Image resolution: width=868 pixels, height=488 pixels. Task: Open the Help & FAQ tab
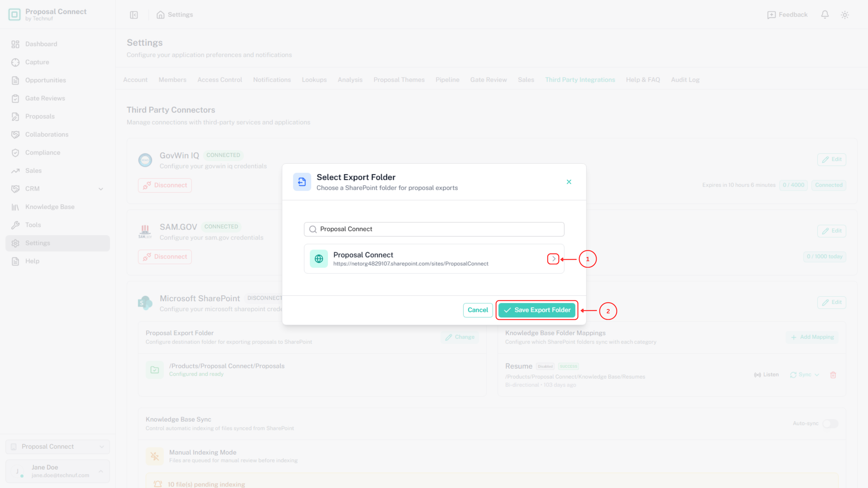point(643,80)
